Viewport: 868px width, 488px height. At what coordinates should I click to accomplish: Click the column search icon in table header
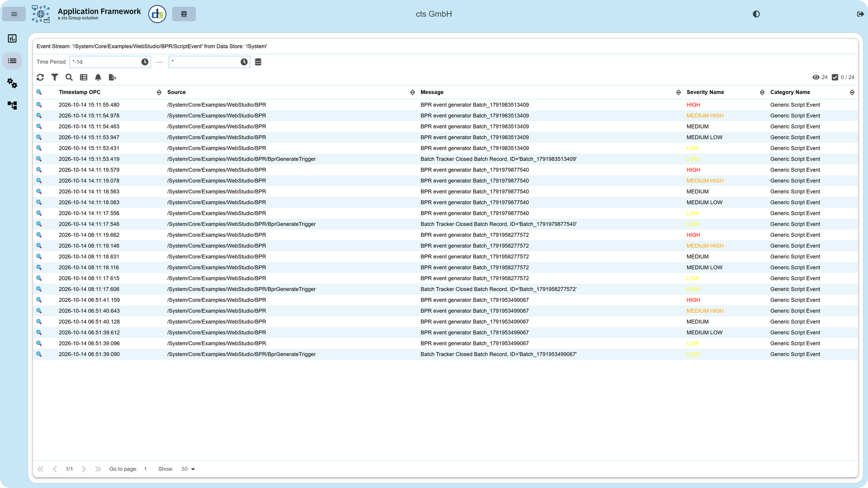39,92
